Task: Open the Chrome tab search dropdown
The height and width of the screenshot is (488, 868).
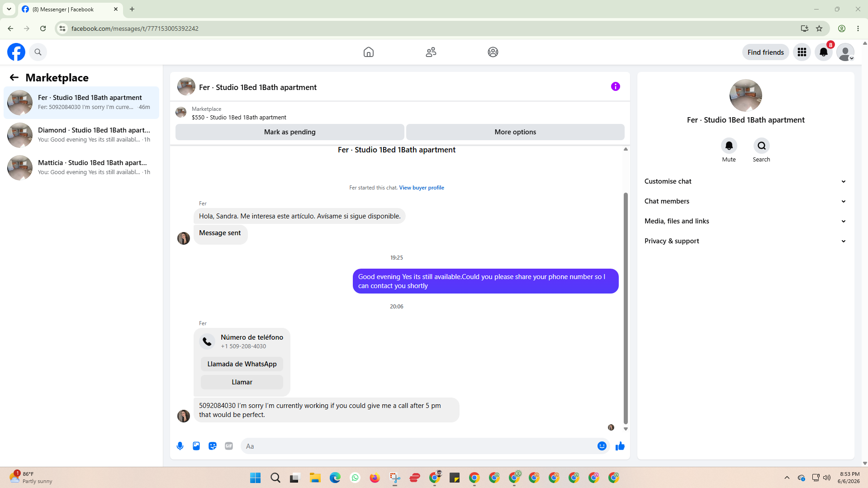Action: point(9,9)
